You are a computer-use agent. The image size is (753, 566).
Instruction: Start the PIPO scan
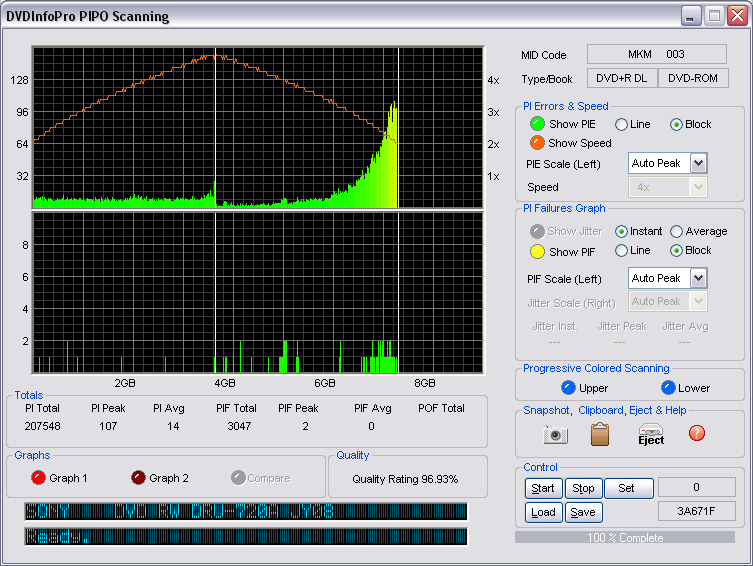tap(543, 488)
